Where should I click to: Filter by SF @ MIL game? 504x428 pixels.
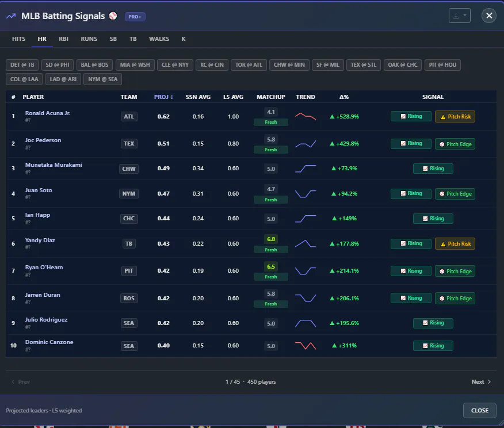328,65
